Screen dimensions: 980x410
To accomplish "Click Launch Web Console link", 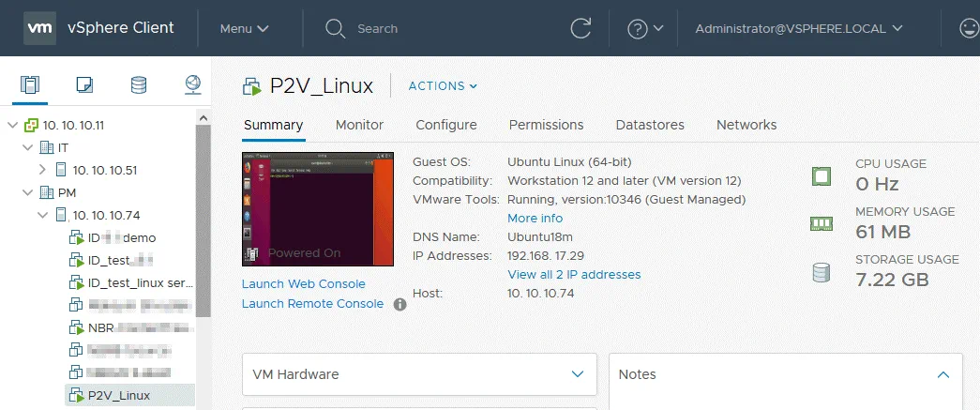I will tap(303, 283).
